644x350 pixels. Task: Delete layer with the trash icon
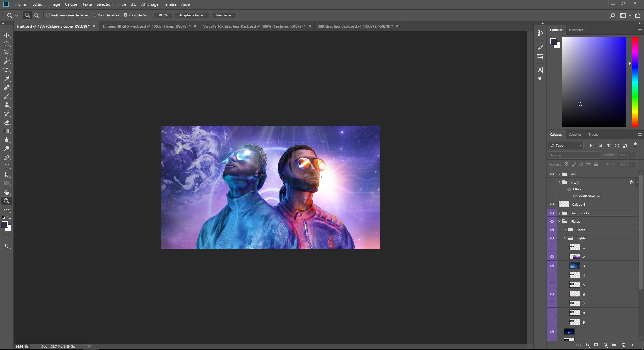[x=633, y=345]
